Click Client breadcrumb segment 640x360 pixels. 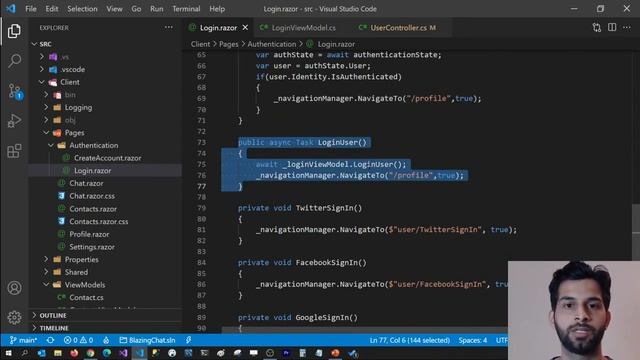[x=200, y=44]
